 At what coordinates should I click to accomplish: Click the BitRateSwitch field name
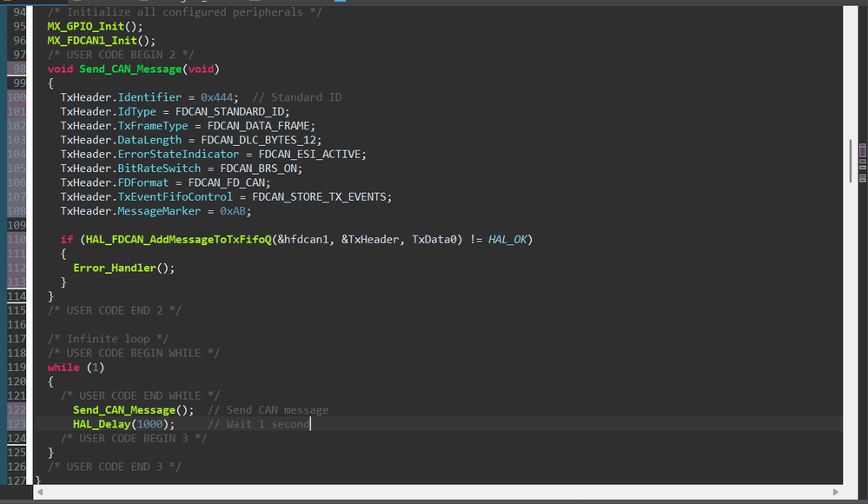[x=159, y=169]
